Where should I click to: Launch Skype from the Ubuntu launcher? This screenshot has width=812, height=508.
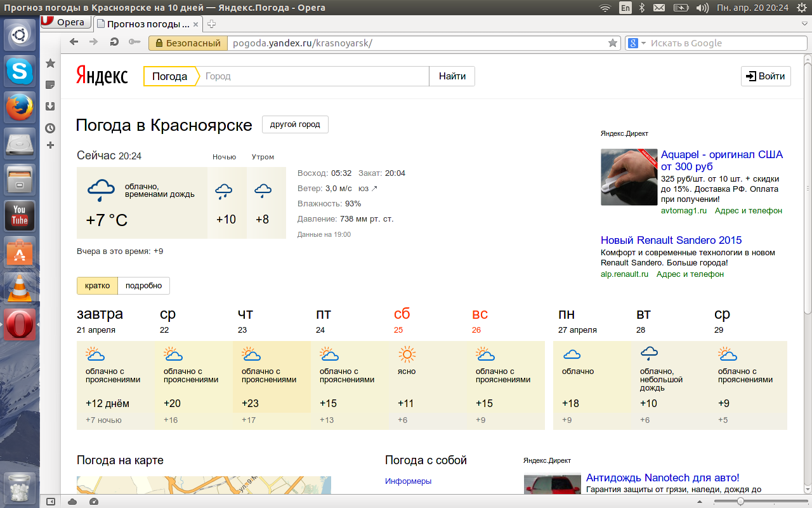[20, 70]
